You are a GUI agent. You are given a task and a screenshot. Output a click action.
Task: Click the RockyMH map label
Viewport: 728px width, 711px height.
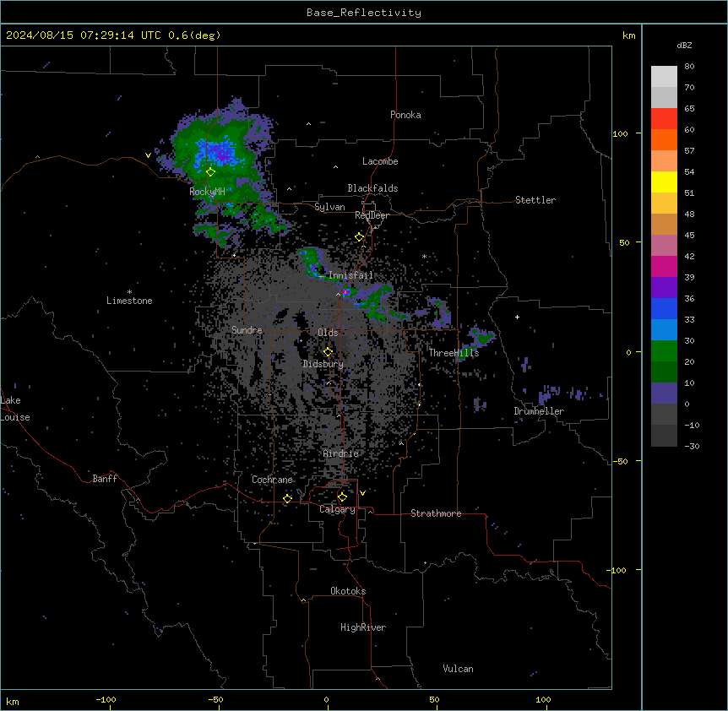(207, 192)
